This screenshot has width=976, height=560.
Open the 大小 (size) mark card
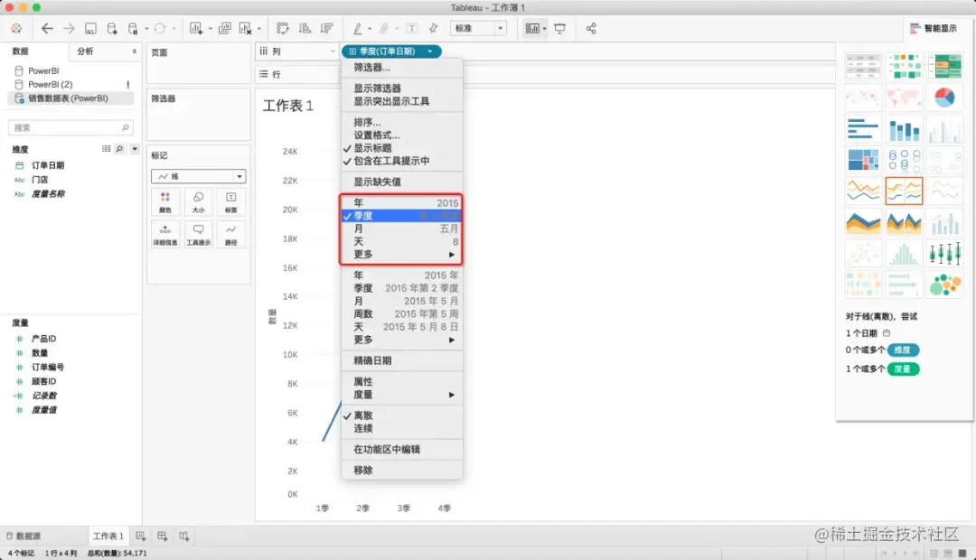(x=198, y=201)
